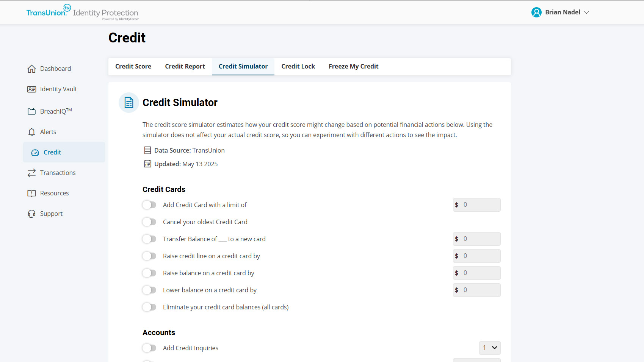The image size is (644, 362).
Task: Click the BreachIQ folder icon
Action: [31, 111]
